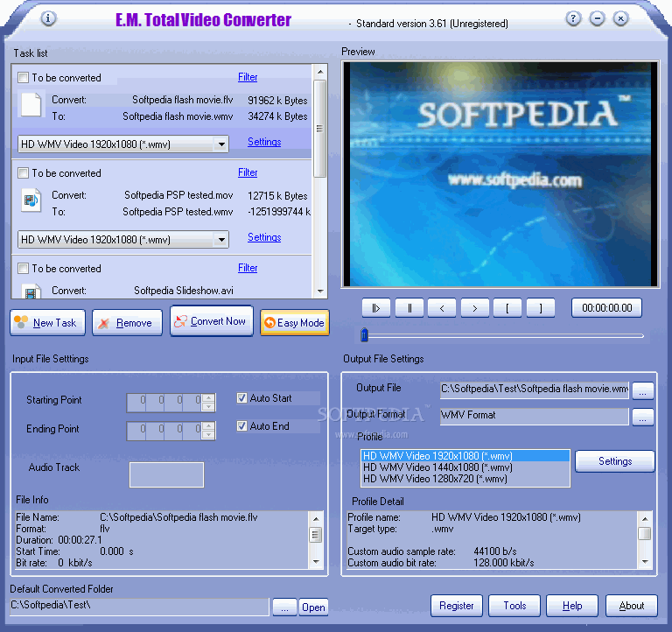This screenshot has height=632, width=672.
Task: Open PSP tested task profile dropdown
Action: pos(221,239)
